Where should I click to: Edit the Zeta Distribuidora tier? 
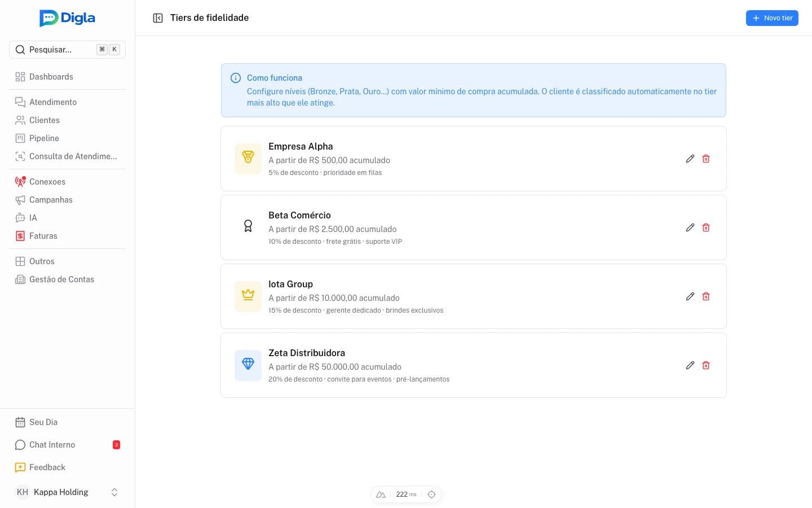690,365
